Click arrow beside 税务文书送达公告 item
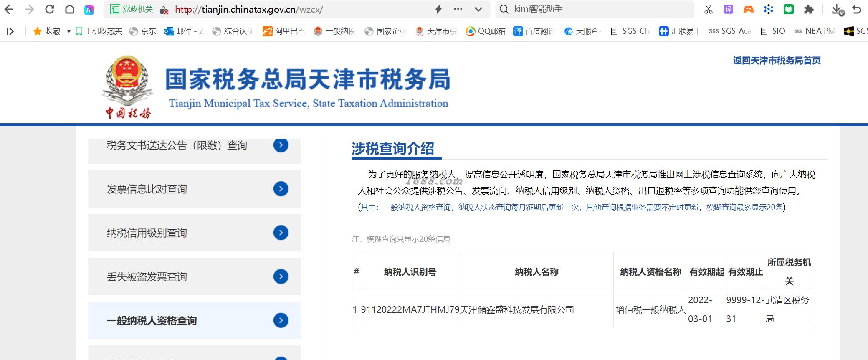This screenshot has height=360, width=868. (281, 145)
